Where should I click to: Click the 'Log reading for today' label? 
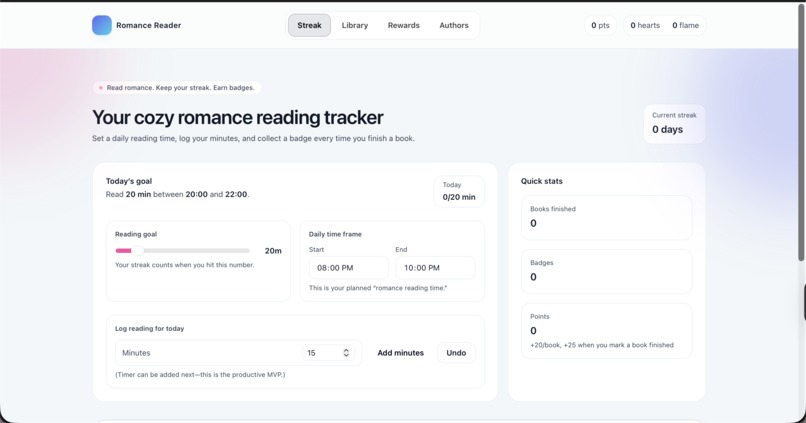[x=150, y=328]
